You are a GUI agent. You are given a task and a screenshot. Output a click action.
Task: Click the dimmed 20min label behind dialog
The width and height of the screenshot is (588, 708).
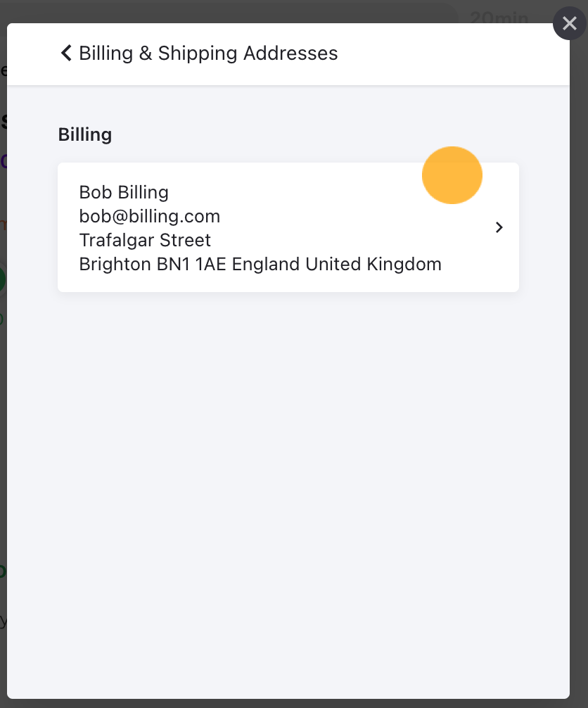point(499,18)
